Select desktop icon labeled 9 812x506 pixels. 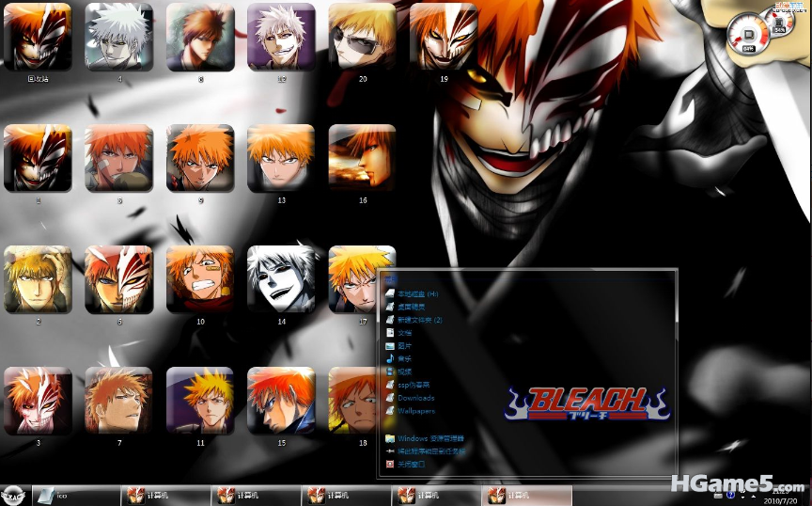(200, 158)
